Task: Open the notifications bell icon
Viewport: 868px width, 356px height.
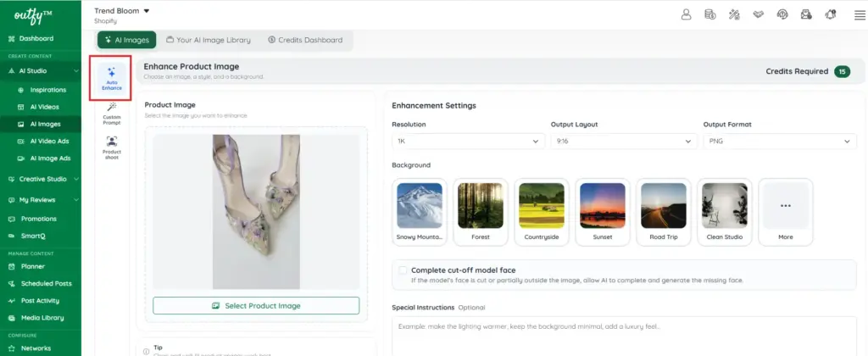Action: click(x=831, y=14)
